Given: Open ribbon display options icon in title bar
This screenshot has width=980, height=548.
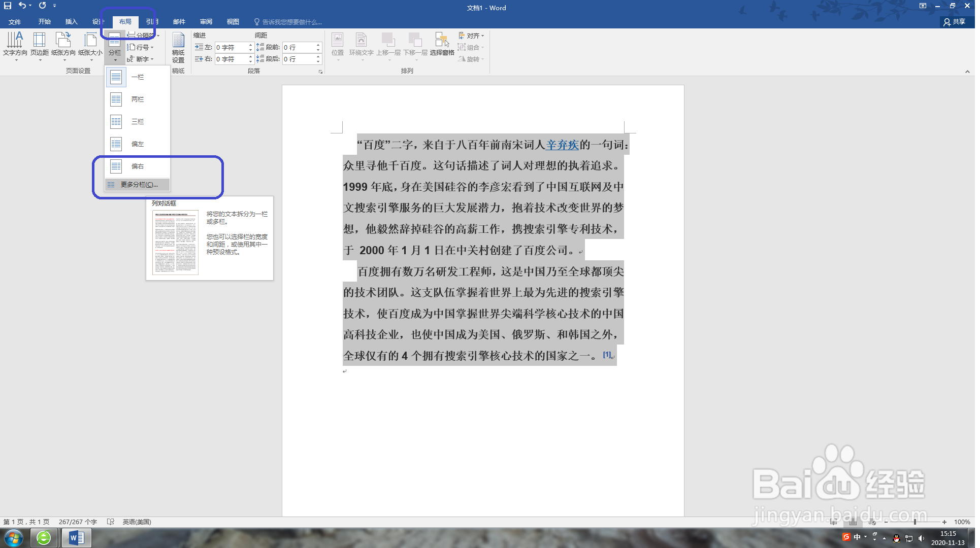Looking at the screenshot, I should (923, 6).
